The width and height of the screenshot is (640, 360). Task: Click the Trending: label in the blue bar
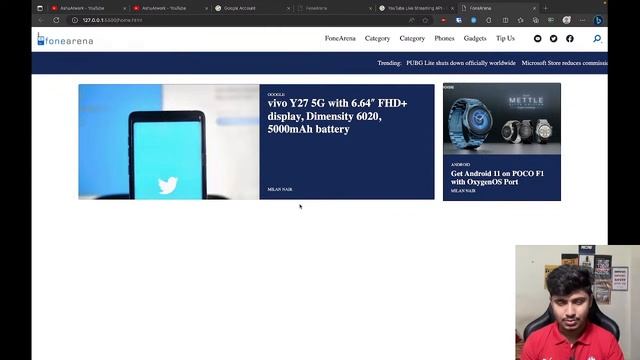click(x=389, y=63)
